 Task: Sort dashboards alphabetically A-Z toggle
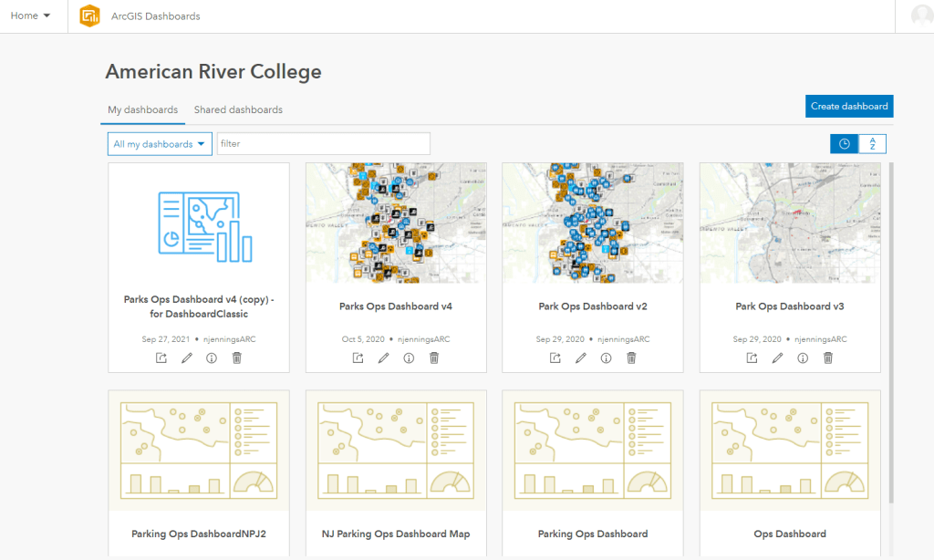[x=872, y=144]
